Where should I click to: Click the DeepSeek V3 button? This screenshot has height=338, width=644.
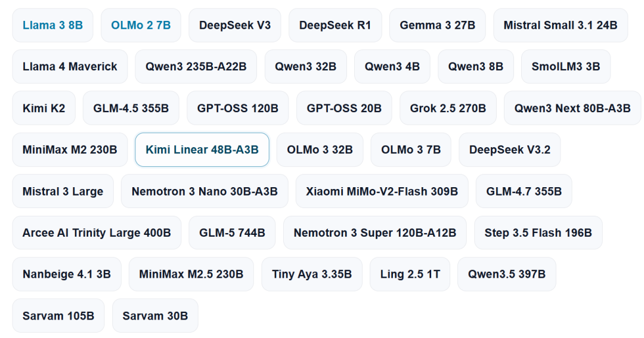(235, 25)
